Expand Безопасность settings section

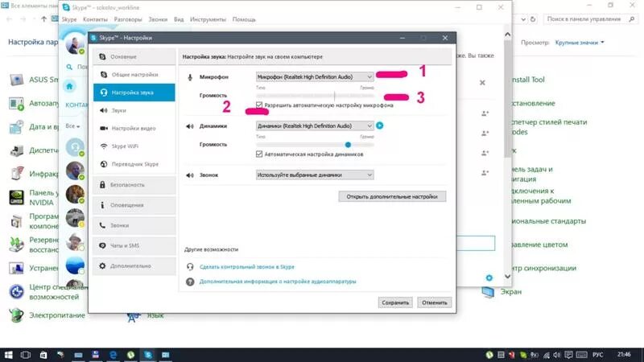(x=134, y=185)
